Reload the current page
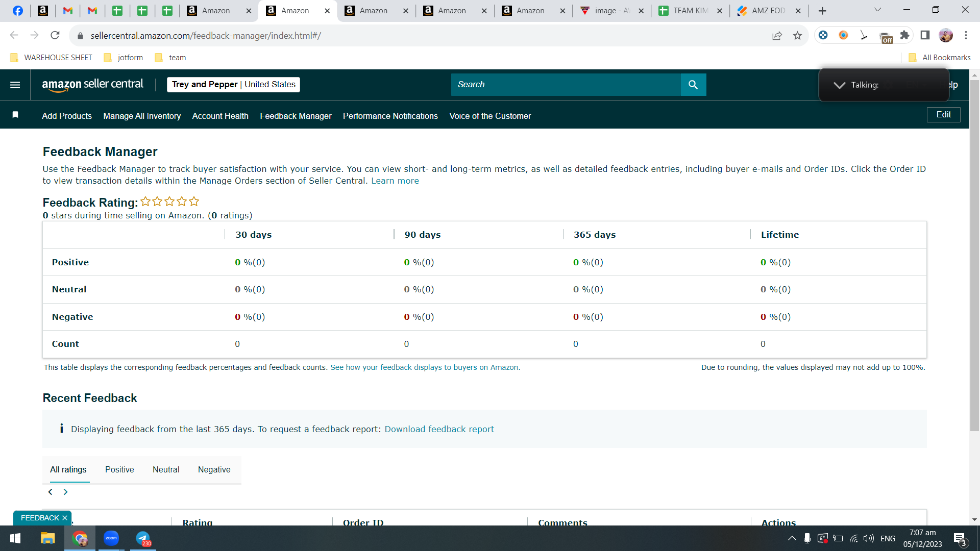The width and height of the screenshot is (980, 551). click(55, 35)
